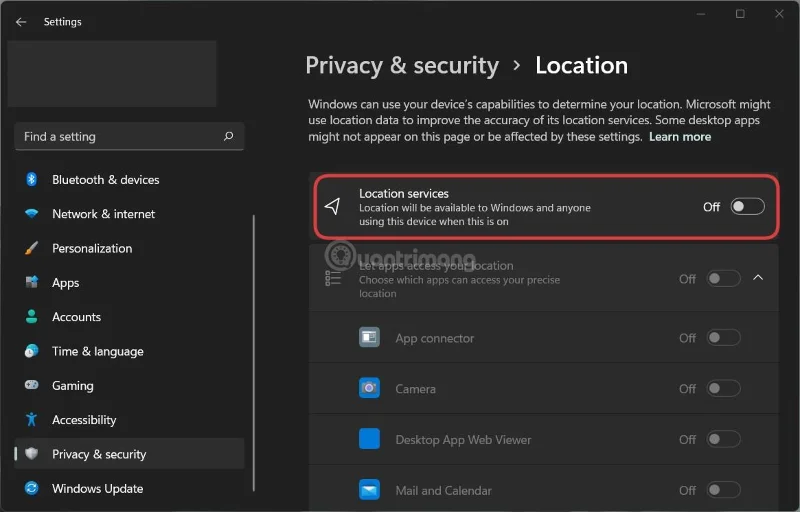The width and height of the screenshot is (800, 512).
Task: Click the Privacy & security shield icon
Action: 31,454
